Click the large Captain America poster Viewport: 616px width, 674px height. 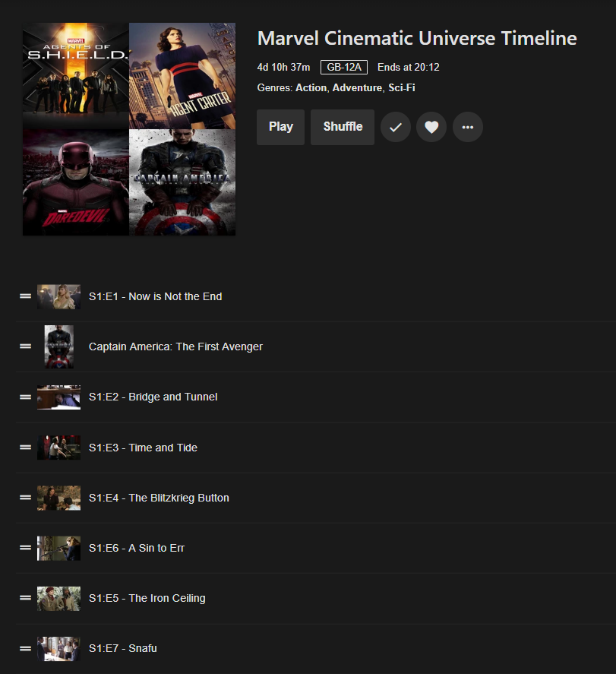click(182, 182)
